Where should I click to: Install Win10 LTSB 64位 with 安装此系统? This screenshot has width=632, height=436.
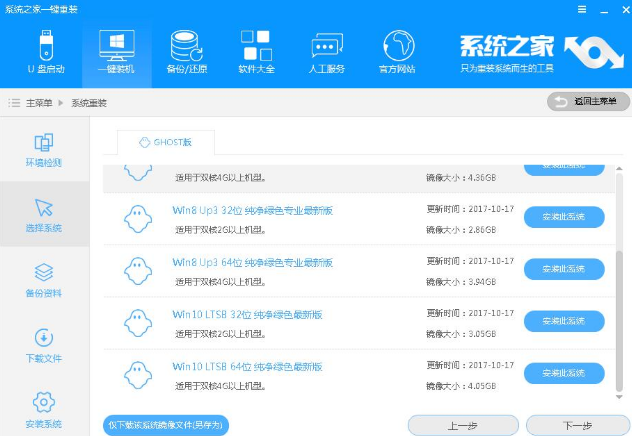click(564, 373)
